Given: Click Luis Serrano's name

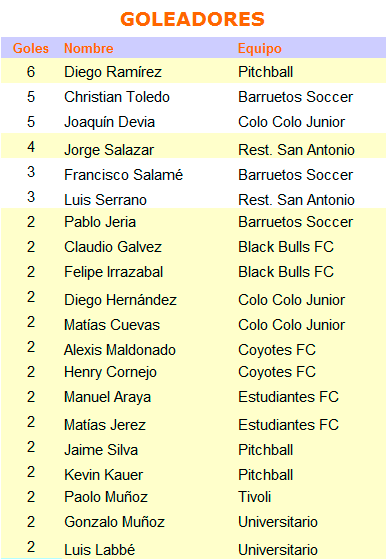Looking at the screenshot, I should 105,200.
